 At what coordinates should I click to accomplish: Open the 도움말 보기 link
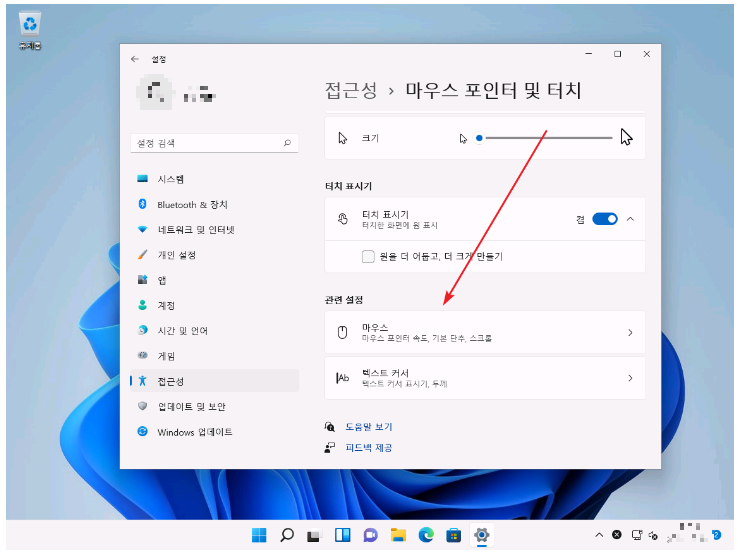coord(369,426)
